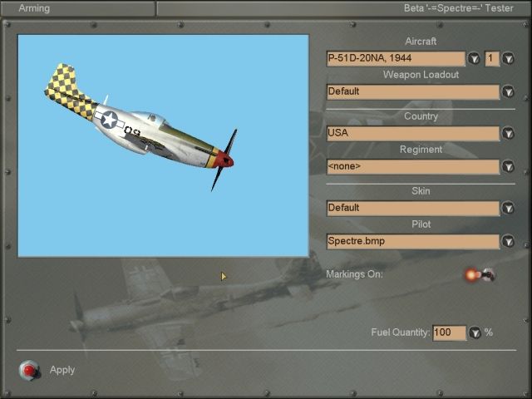Image resolution: width=532 pixels, height=399 pixels.
Task: Open the Aircraft dropdown arrow
Action: tap(474, 58)
